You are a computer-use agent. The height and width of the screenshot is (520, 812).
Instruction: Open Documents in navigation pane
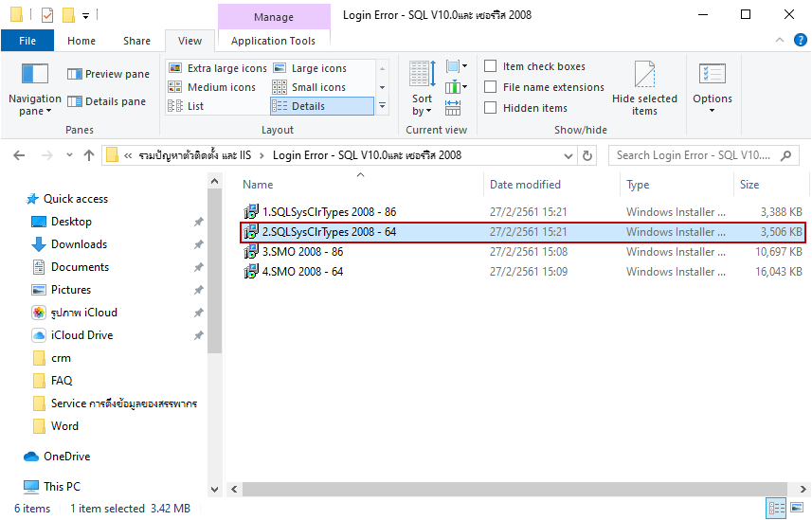point(70,267)
